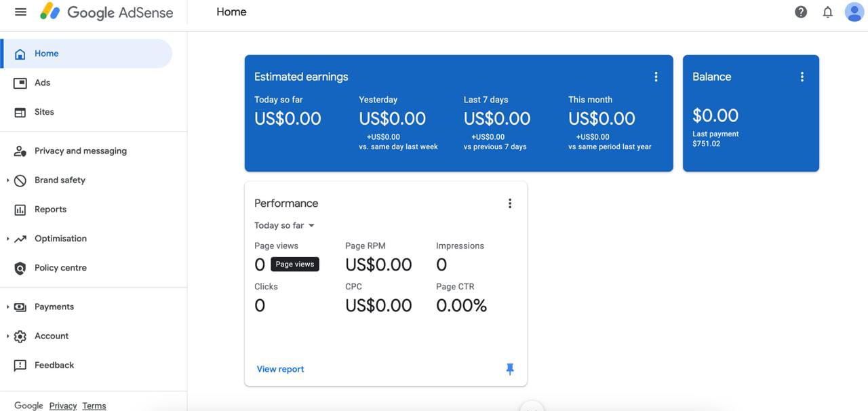
Task: Click the Performance card title
Action: tap(286, 203)
